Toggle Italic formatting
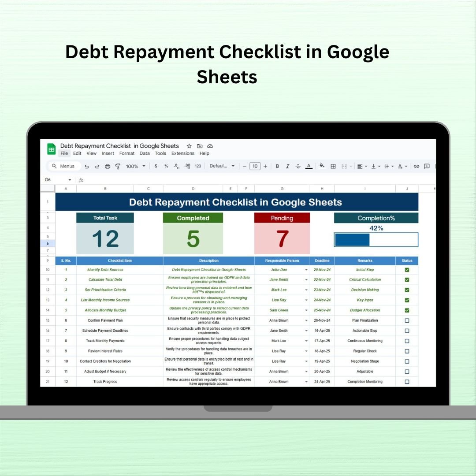The image size is (476, 476). click(287, 166)
